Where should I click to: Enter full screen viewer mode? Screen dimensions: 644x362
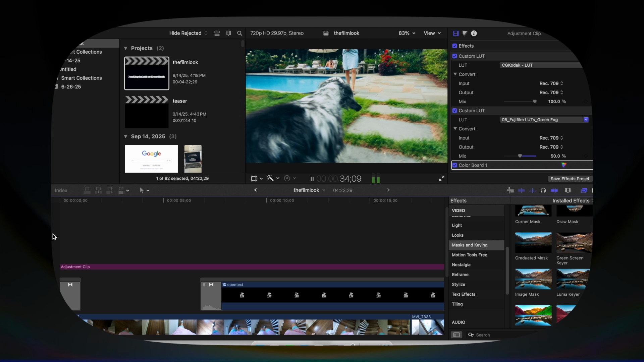pos(442,179)
